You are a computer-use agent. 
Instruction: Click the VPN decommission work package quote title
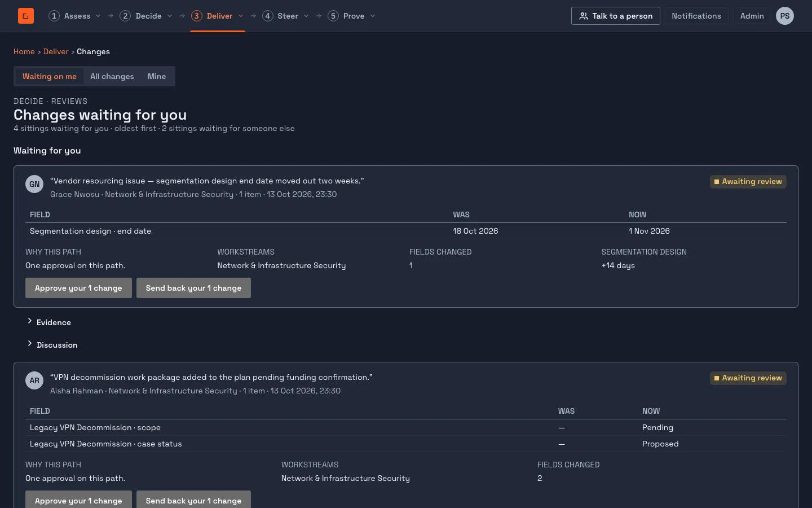(x=211, y=377)
